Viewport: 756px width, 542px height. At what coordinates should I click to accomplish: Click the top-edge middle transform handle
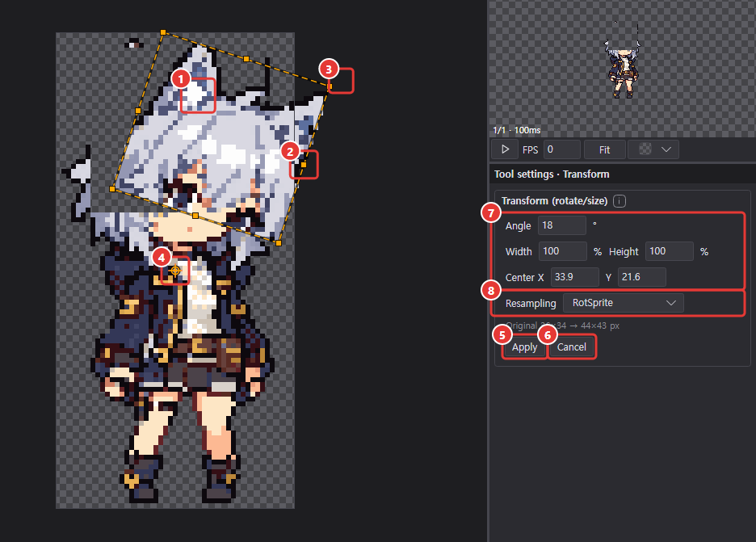pyautogui.click(x=246, y=59)
